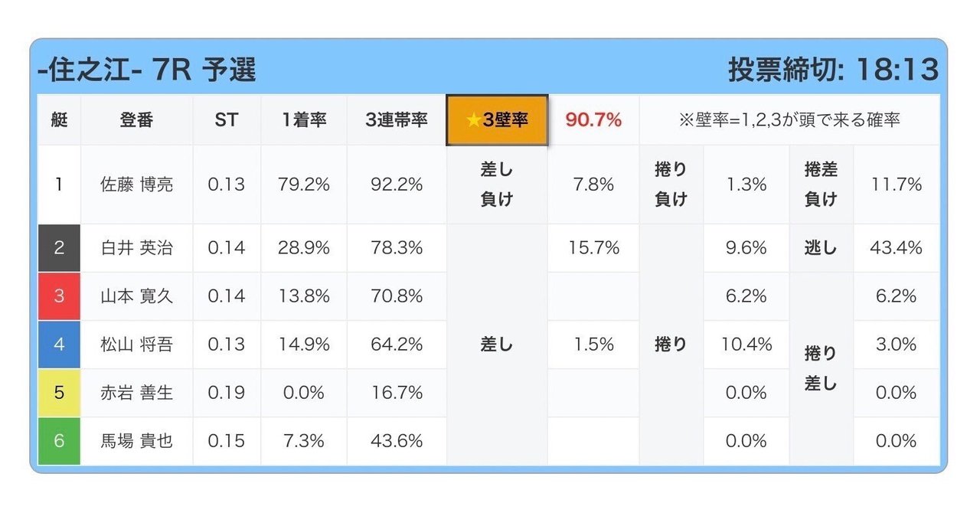The width and height of the screenshot is (980, 513).
Task: Click the yellow boat number 5 badge
Action: point(59,393)
